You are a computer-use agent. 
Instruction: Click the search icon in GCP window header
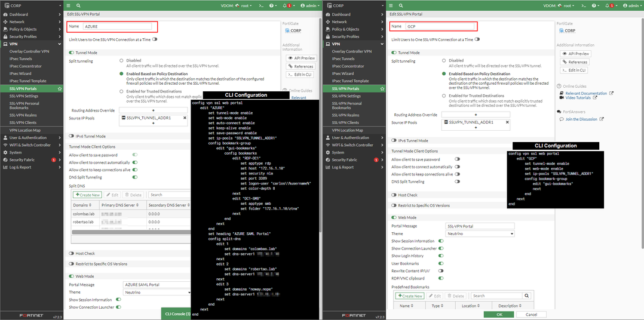coord(401,6)
